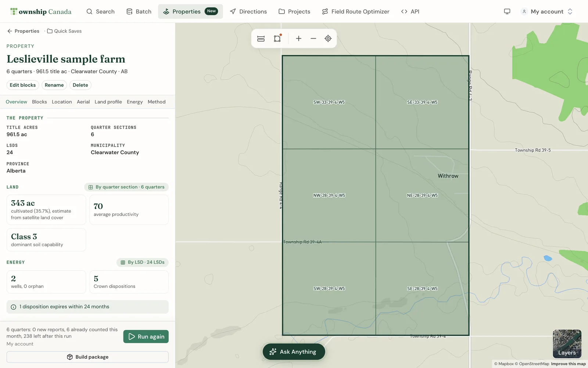
Task: Open the Projects nav item
Action: (x=294, y=11)
